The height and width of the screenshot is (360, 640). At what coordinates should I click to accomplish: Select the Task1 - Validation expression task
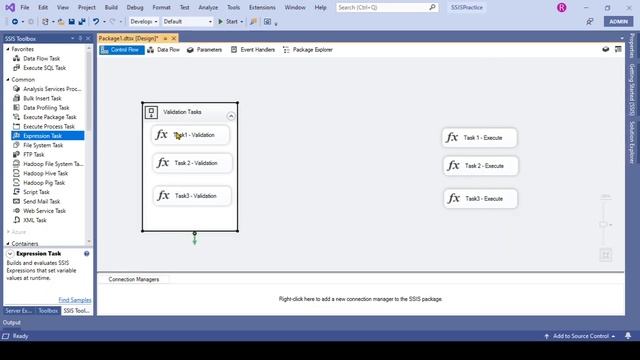[x=190, y=135]
